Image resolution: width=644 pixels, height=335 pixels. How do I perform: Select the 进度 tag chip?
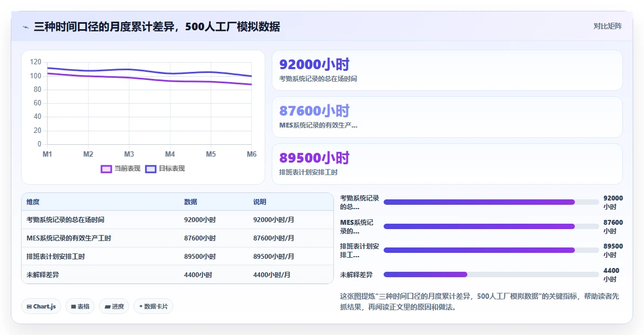[114, 306]
